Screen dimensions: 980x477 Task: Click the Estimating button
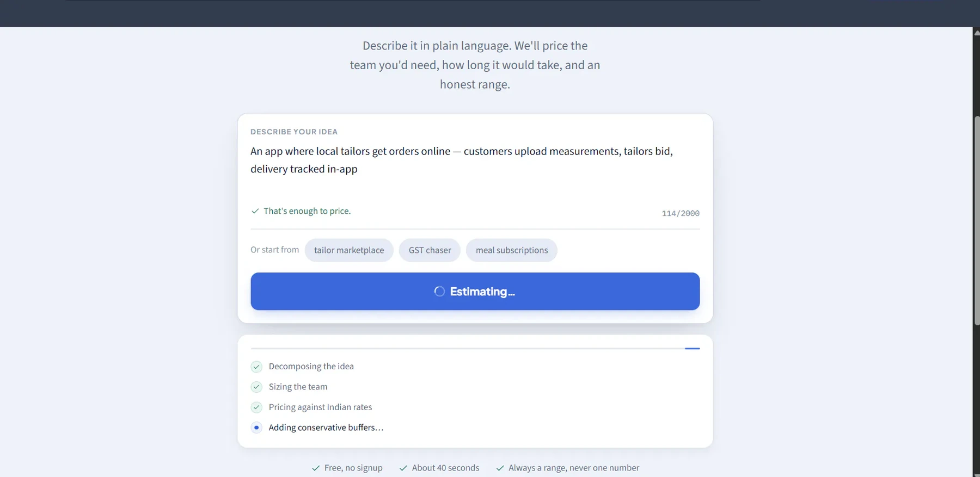point(475,292)
